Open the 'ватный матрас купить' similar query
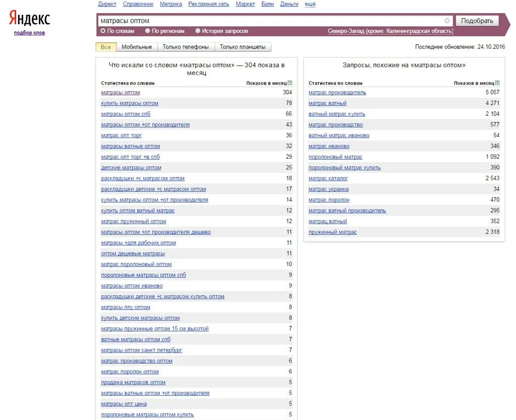Screen dimensions: 516x420 pyautogui.click(x=337, y=114)
